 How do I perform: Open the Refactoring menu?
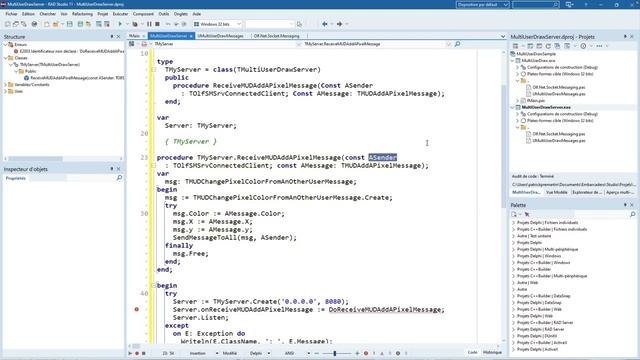click(x=82, y=14)
